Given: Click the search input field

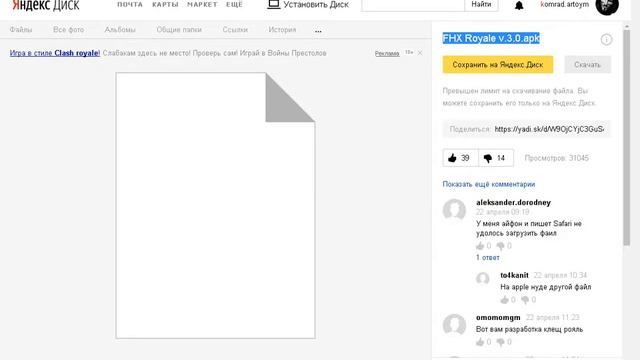Looking at the screenshot, I should tap(413, 5).
